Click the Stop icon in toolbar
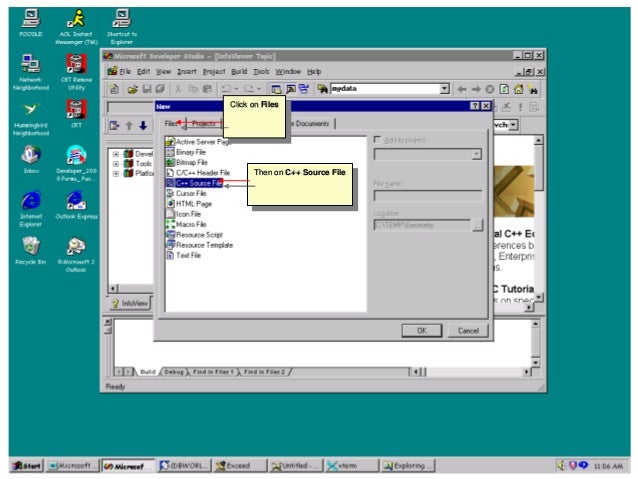 490,89
